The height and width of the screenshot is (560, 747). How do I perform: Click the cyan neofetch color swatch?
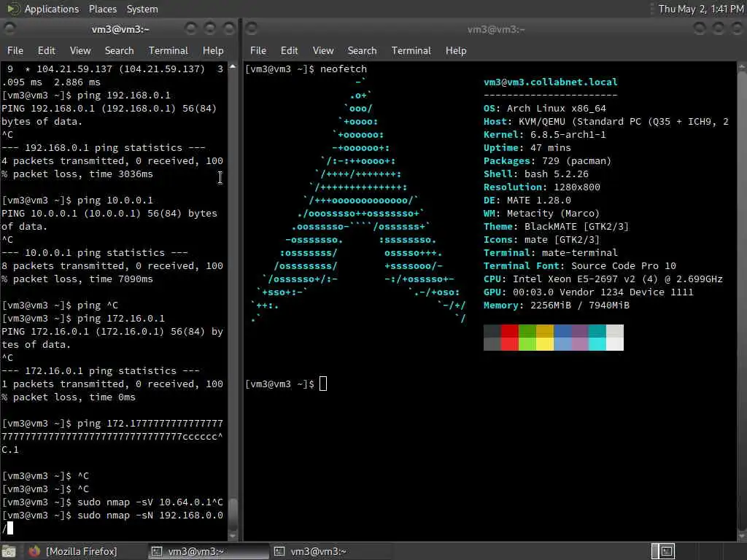[597, 338]
